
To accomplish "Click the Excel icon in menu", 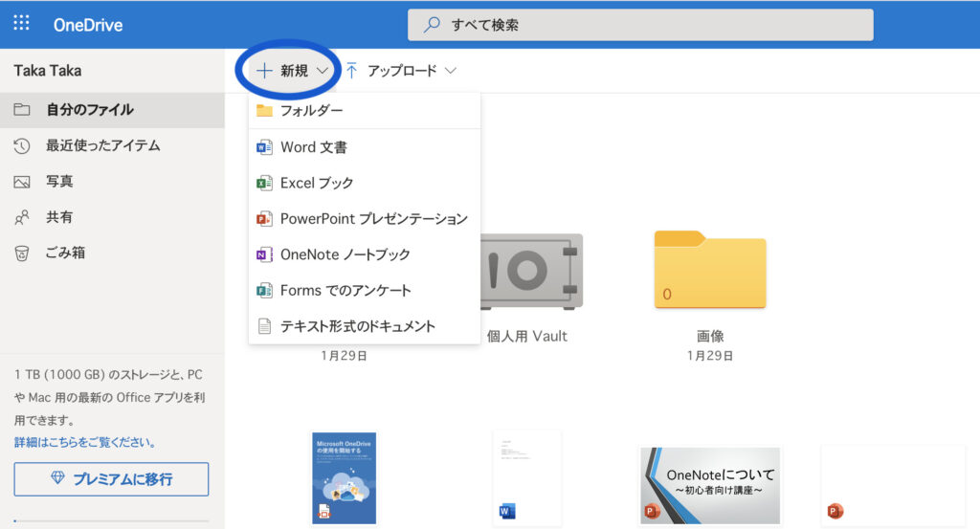I will (264, 183).
